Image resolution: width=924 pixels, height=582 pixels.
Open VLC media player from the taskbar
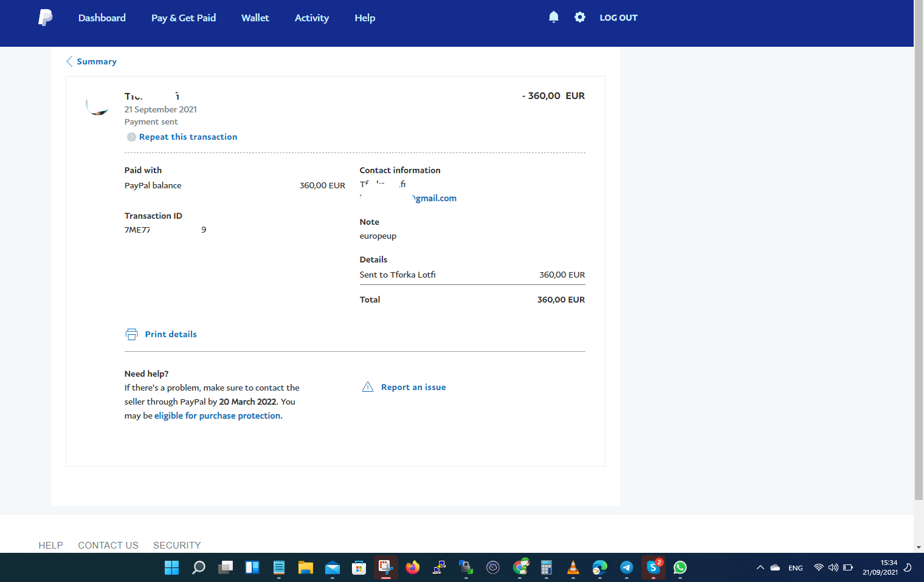pyautogui.click(x=573, y=567)
